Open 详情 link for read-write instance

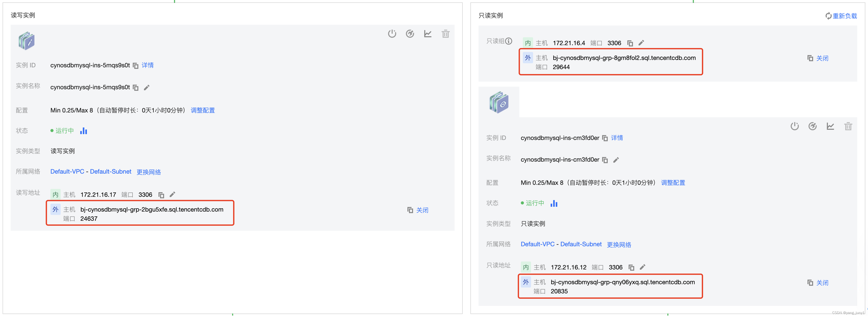coord(148,65)
